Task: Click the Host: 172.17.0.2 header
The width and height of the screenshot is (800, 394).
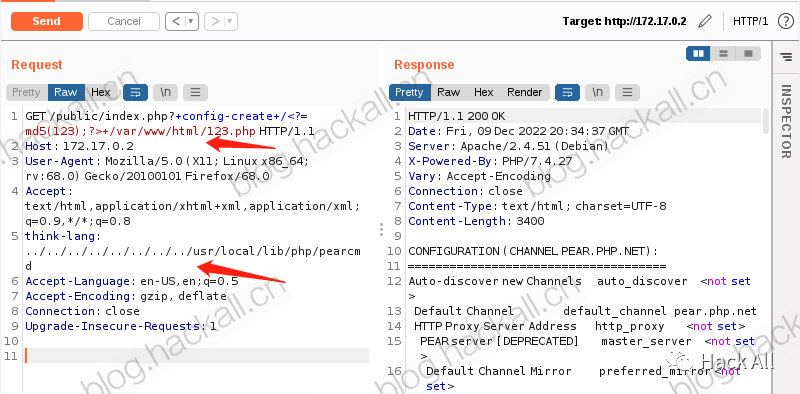Action: [x=79, y=146]
